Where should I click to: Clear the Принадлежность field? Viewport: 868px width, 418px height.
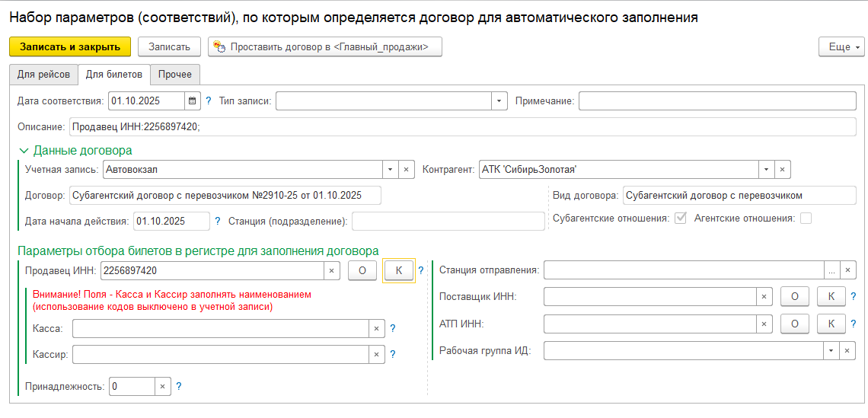click(x=162, y=386)
